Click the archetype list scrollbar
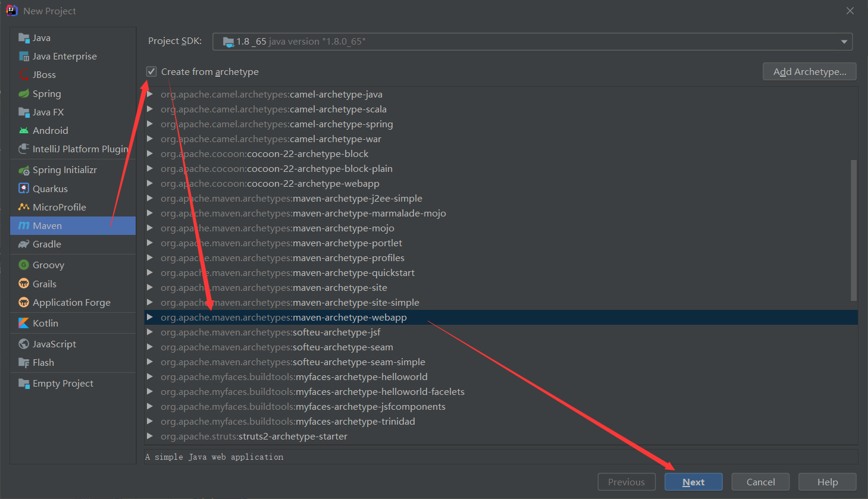 coord(854,230)
